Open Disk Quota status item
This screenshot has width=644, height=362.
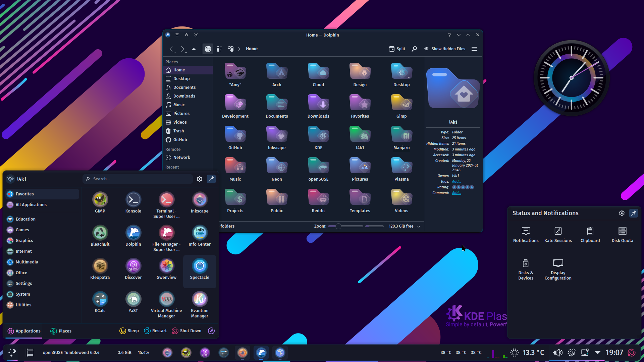coord(623,234)
